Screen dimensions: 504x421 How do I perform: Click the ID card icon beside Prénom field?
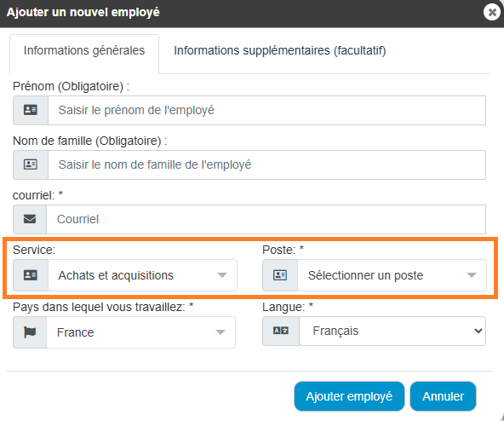[31, 110]
